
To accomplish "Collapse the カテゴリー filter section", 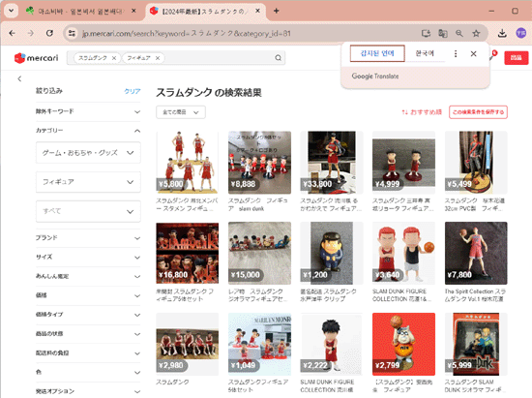I will (88, 131).
